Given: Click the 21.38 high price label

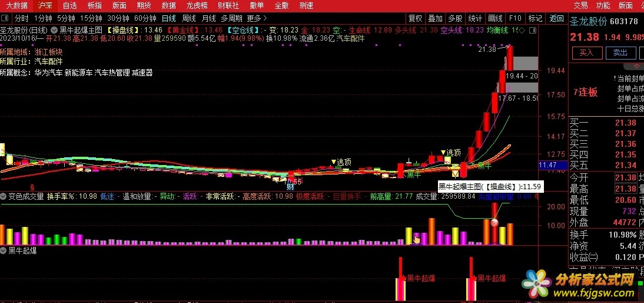Looking at the screenshot, I should tap(487, 50).
